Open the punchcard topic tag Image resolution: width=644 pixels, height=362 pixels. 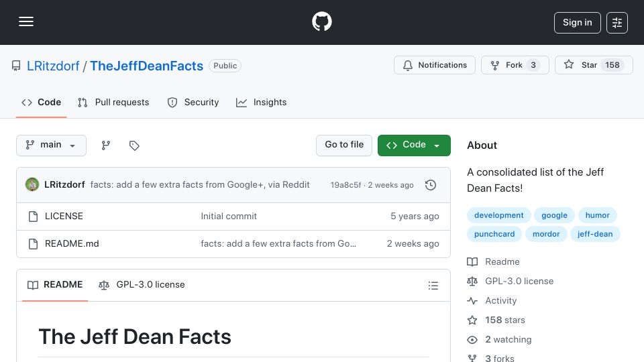click(494, 234)
